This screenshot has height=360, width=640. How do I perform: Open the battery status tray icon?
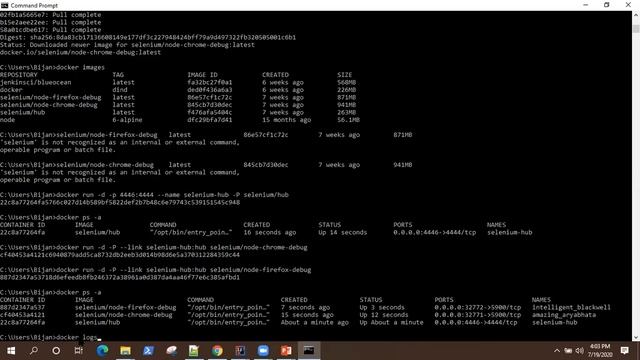tap(568, 351)
